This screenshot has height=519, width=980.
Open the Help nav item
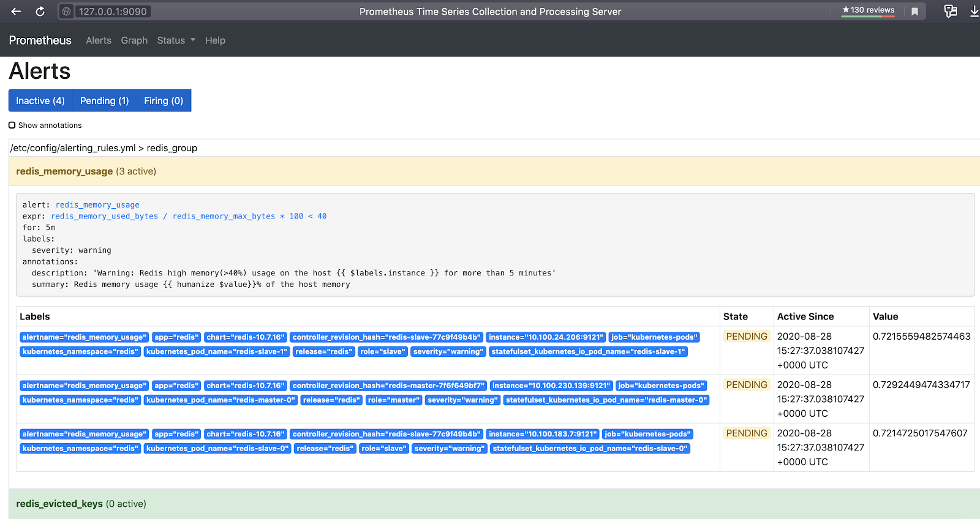(215, 40)
